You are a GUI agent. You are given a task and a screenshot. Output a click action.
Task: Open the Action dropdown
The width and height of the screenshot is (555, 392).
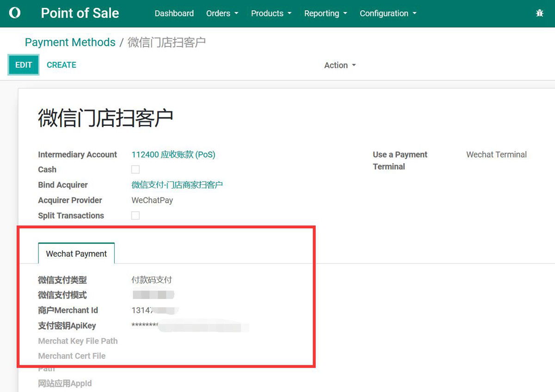pyautogui.click(x=340, y=65)
